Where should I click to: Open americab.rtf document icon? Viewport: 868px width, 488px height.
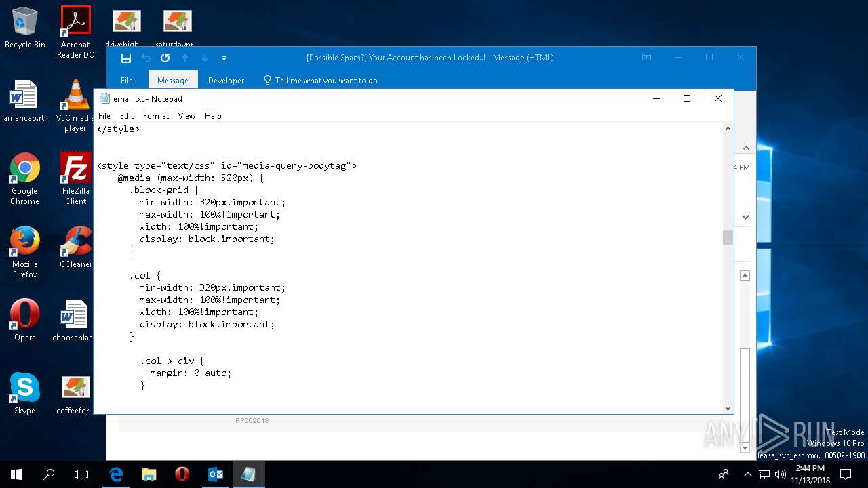(24, 102)
